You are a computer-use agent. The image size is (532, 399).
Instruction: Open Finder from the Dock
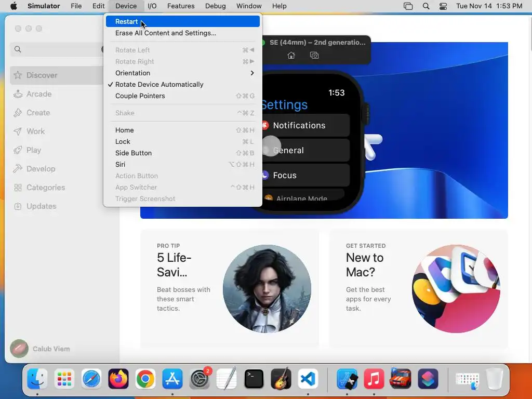pyautogui.click(x=37, y=378)
